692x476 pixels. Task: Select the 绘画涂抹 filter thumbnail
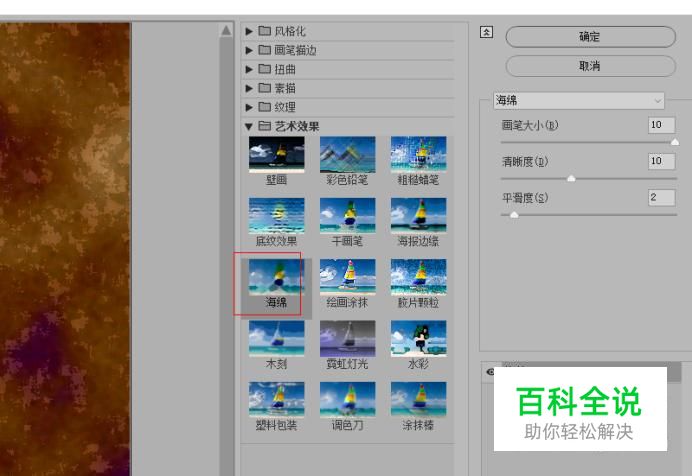347,277
